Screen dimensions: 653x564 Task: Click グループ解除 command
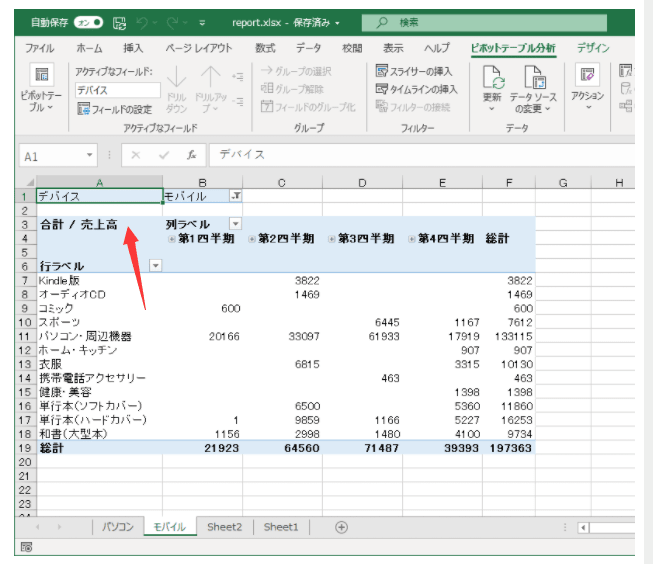[x=292, y=89]
